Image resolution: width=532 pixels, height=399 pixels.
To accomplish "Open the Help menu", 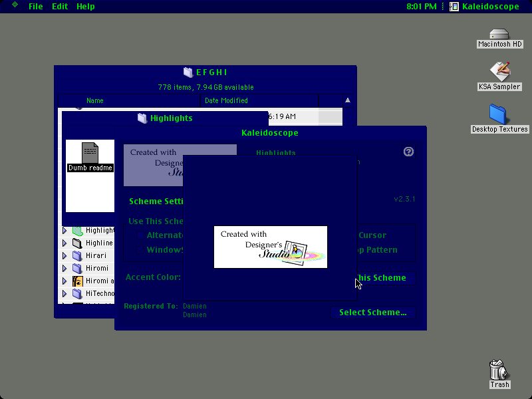I will (x=86, y=7).
